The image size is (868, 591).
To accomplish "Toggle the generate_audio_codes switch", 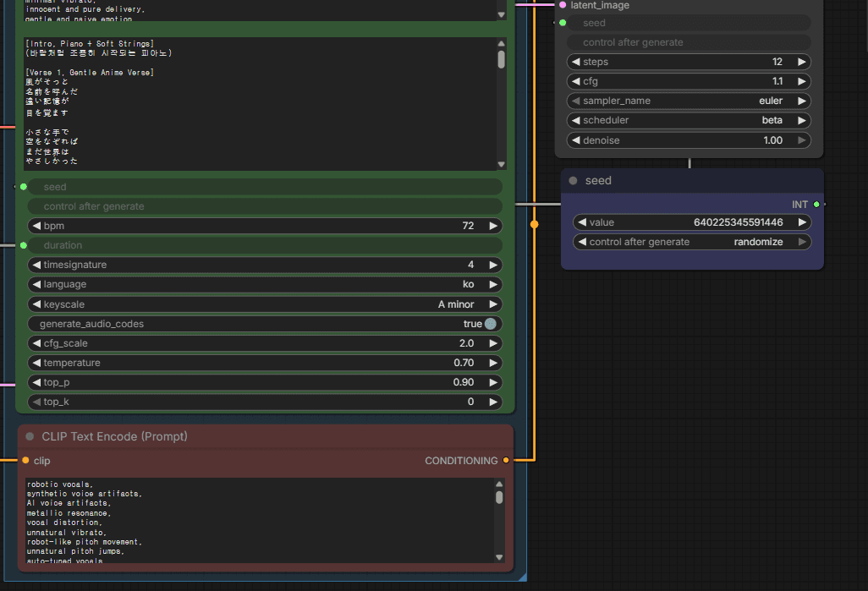I will click(490, 324).
